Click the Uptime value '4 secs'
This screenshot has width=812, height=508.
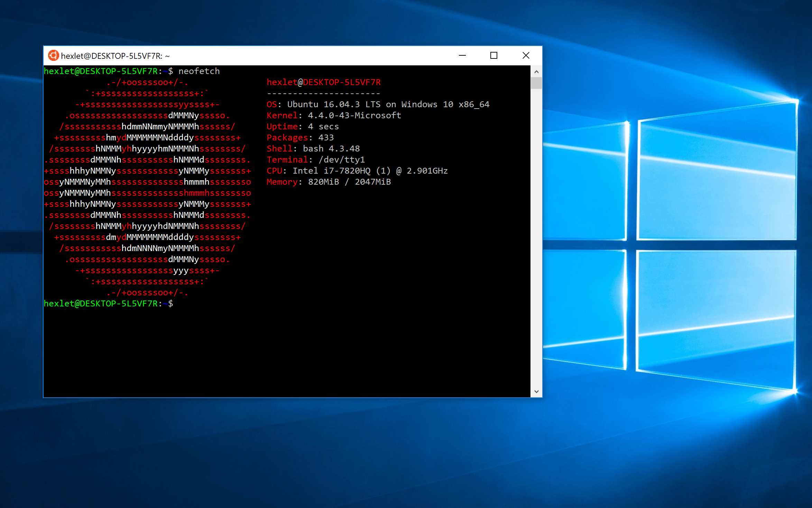click(x=323, y=127)
